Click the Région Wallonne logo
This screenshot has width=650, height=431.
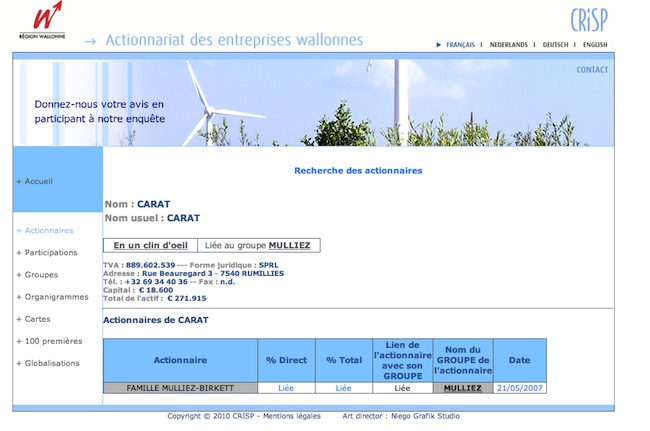(42, 20)
